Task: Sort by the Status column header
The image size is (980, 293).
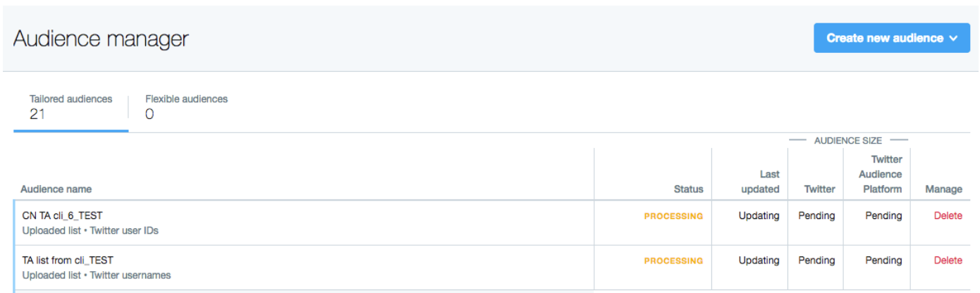Action: click(688, 189)
